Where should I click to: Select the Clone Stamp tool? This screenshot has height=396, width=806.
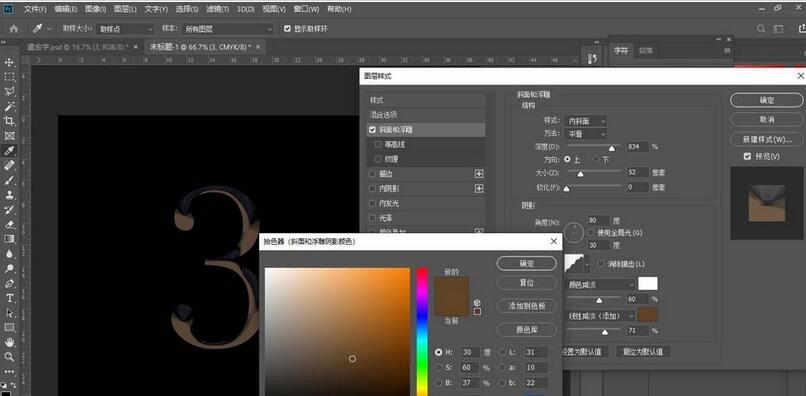9,195
